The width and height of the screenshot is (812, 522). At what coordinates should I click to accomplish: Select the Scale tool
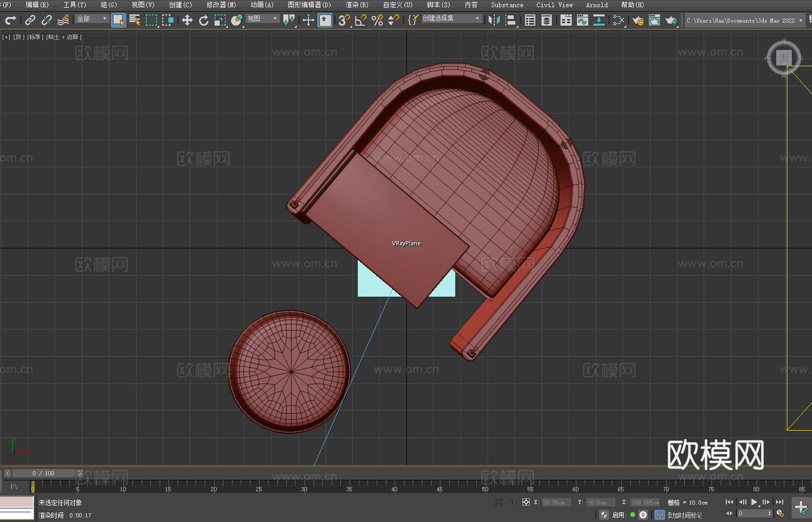pyautogui.click(x=220, y=20)
